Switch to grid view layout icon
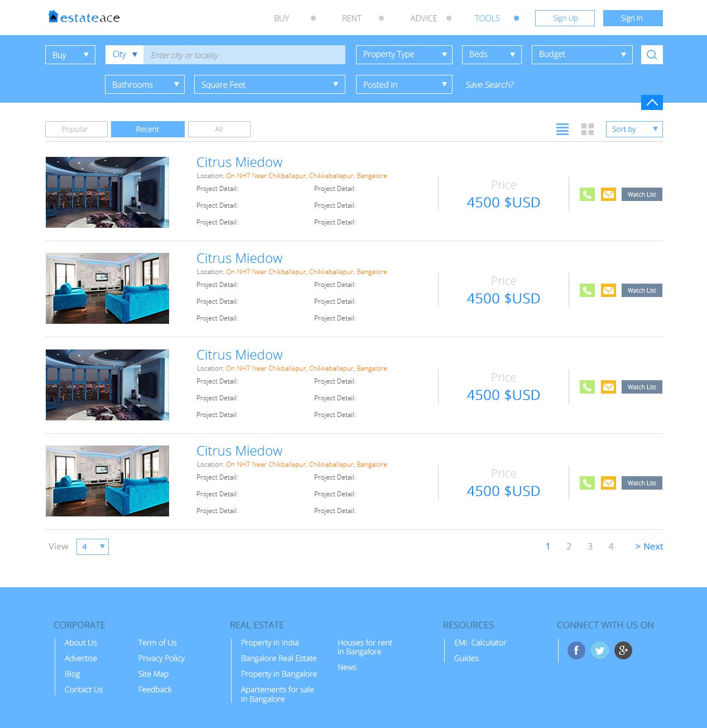Viewport: 707px width, 728px height. tap(588, 130)
